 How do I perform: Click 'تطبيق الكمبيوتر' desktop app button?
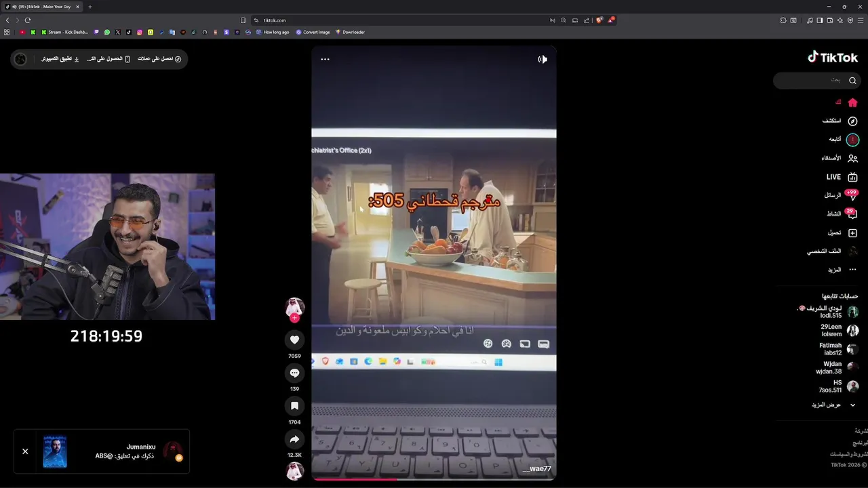point(60,59)
